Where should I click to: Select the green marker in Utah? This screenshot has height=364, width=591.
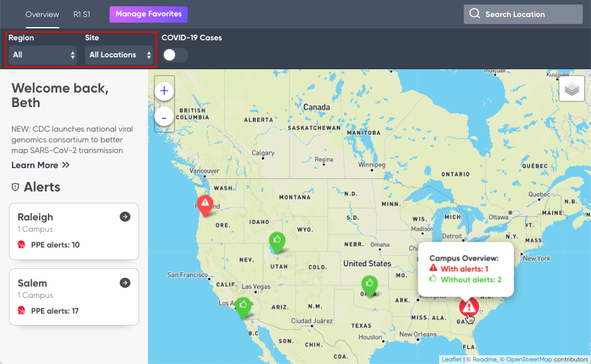(277, 242)
